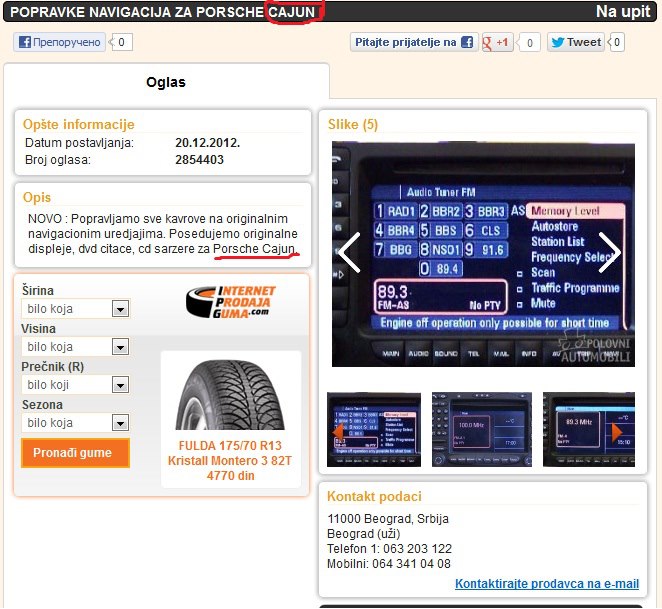Image resolution: width=662 pixels, height=609 pixels.
Task: Open the Sezona dropdown
Action: point(76,423)
